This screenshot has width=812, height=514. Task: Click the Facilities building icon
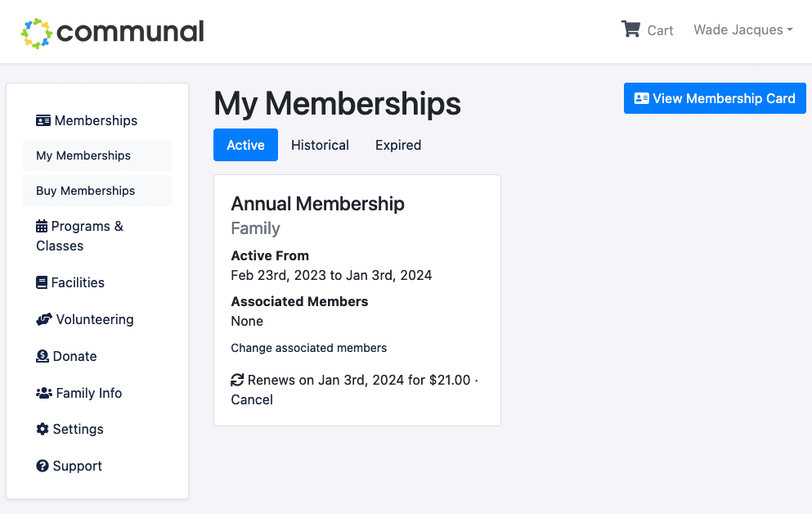pyautogui.click(x=42, y=282)
